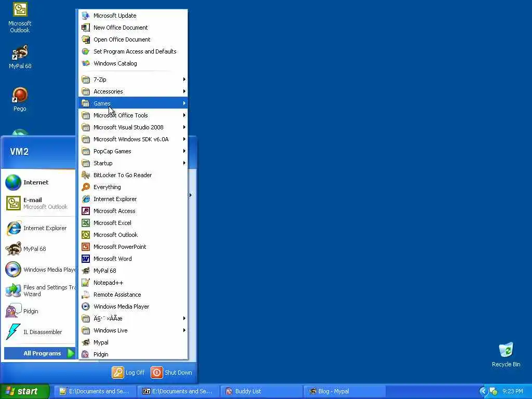
Task: Open Windows Media Player from Start menu left pane
Action: (39, 270)
